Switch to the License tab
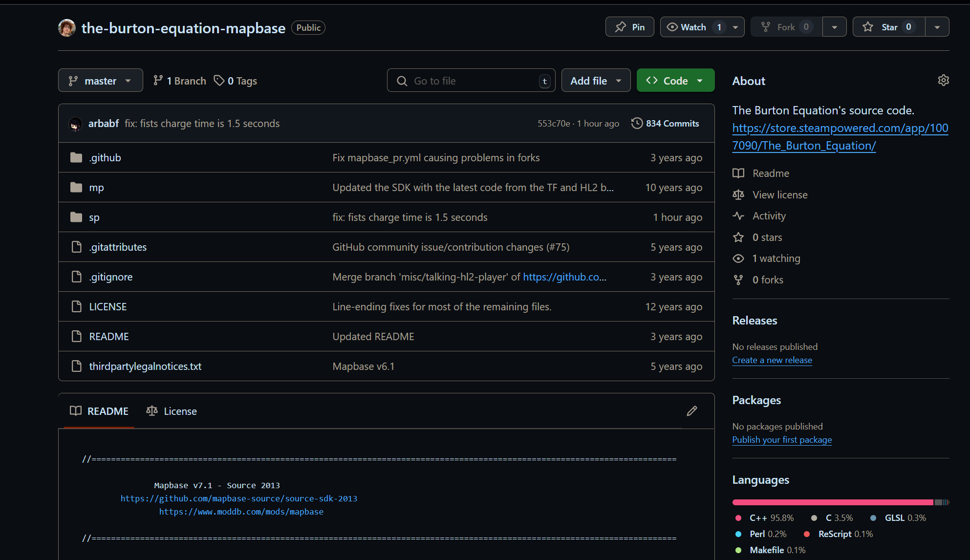The height and width of the screenshot is (560, 970). [172, 411]
